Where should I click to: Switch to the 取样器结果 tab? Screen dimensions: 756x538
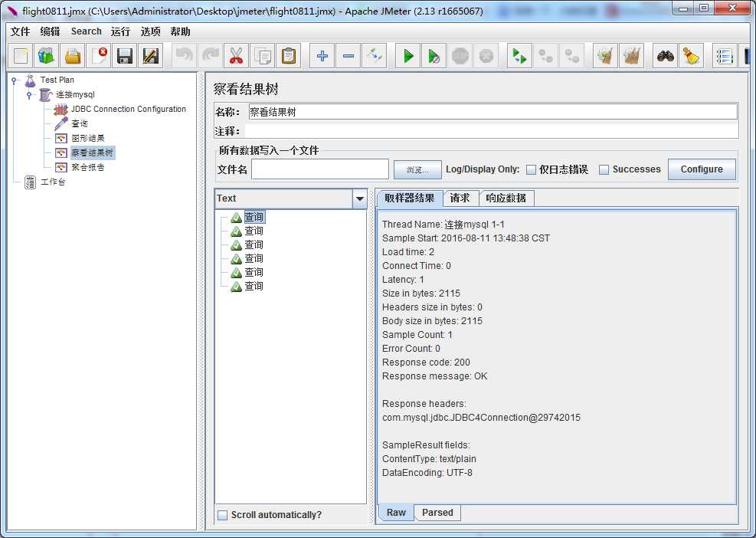pos(409,198)
